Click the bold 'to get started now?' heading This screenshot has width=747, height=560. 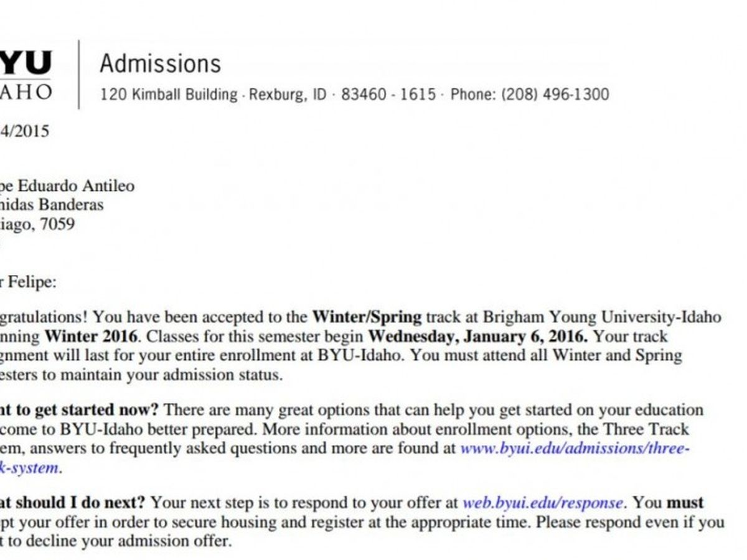tap(81, 411)
